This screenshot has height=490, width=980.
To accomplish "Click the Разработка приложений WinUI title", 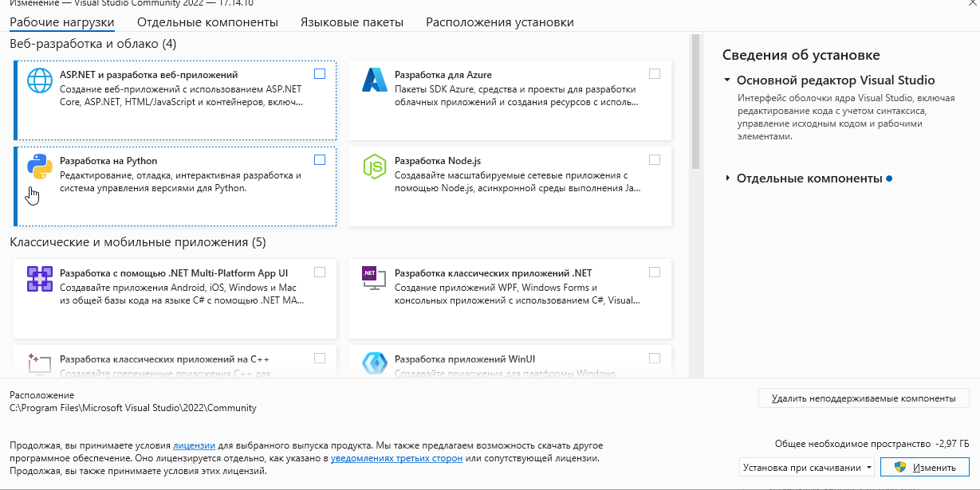I will click(463, 359).
